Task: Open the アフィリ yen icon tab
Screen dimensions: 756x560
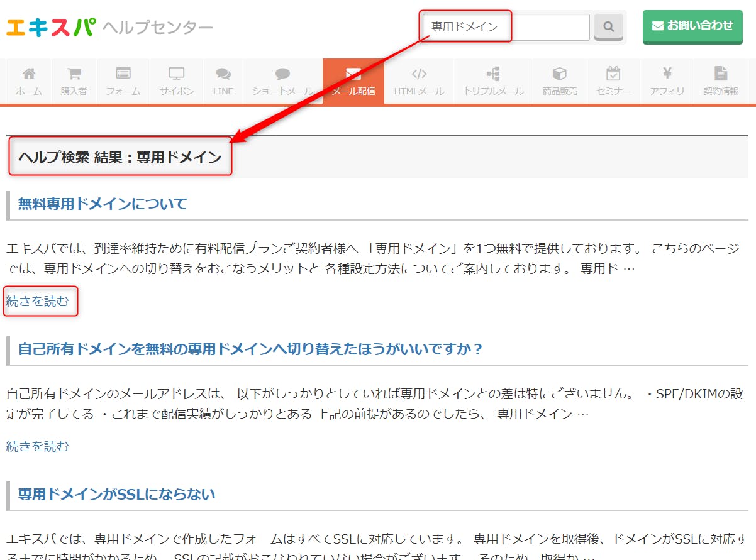Action: (667, 81)
